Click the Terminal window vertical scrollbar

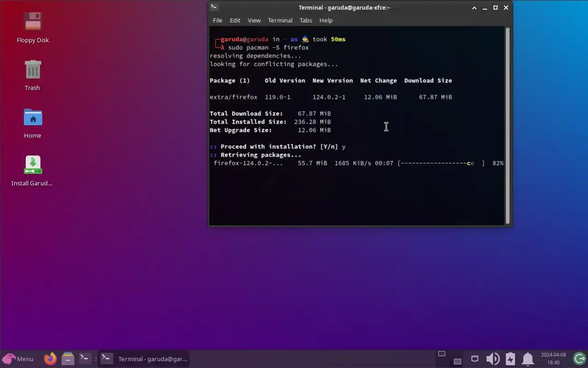[x=508, y=126]
